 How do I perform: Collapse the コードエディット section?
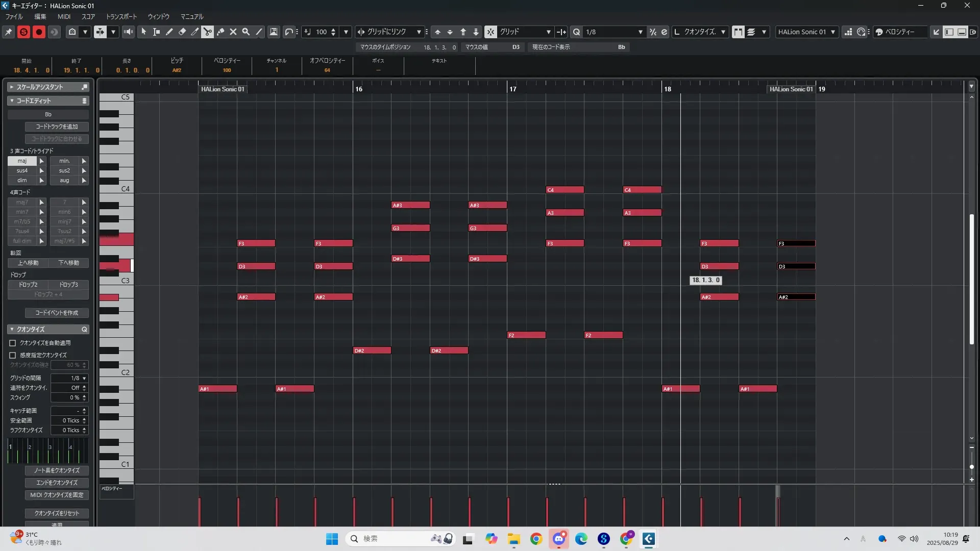pyautogui.click(x=12, y=101)
